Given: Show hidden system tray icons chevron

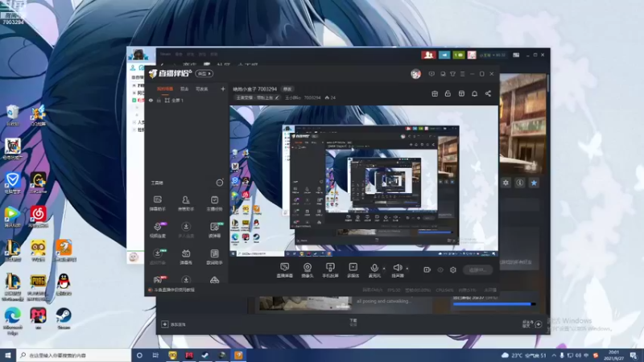Looking at the screenshot, I should [554, 355].
